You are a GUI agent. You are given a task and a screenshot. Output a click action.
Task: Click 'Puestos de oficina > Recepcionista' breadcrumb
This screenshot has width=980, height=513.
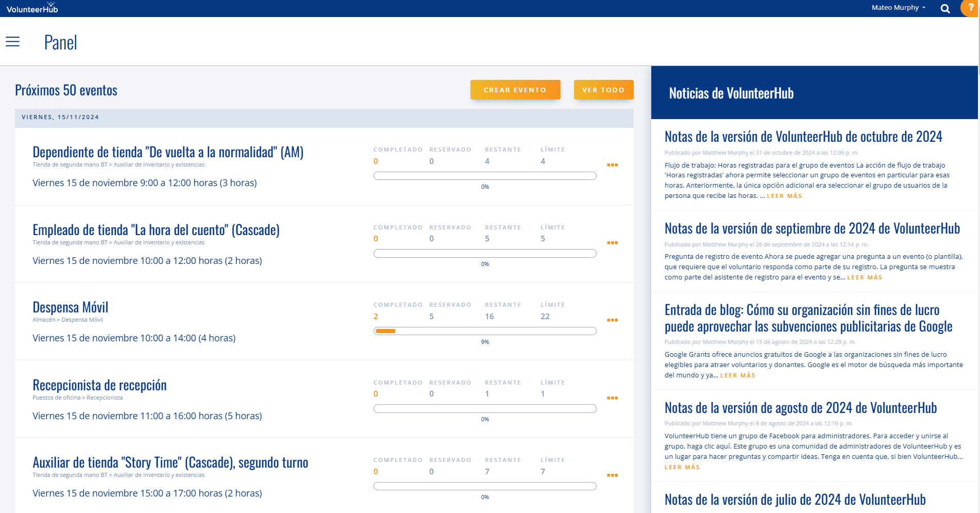(78, 398)
